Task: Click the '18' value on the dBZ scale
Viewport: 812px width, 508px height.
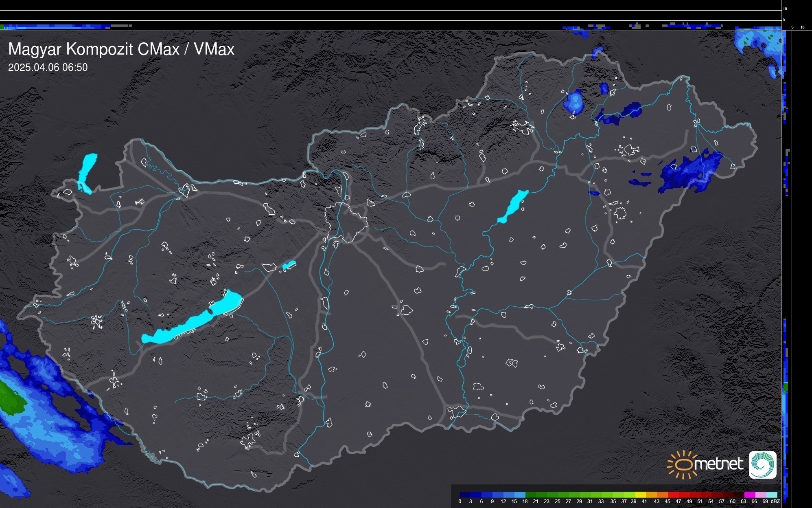Action: click(525, 501)
